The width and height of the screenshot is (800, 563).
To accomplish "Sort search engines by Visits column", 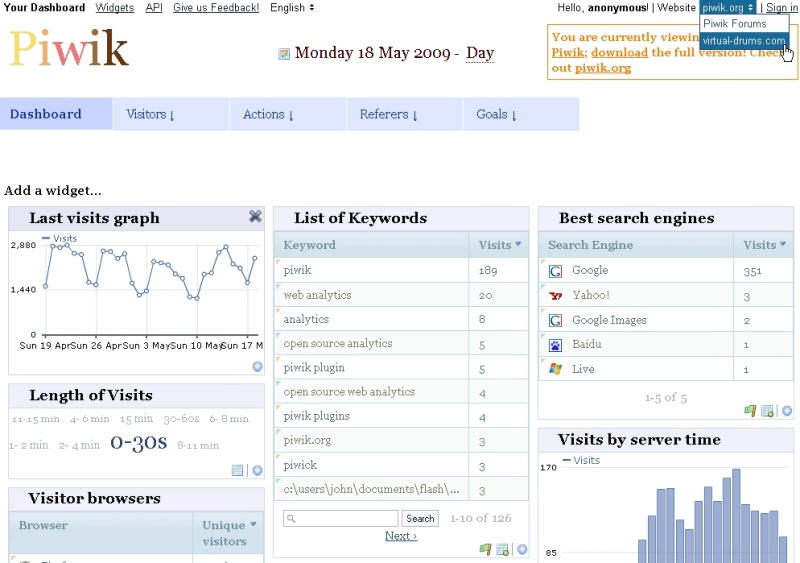I will click(763, 245).
